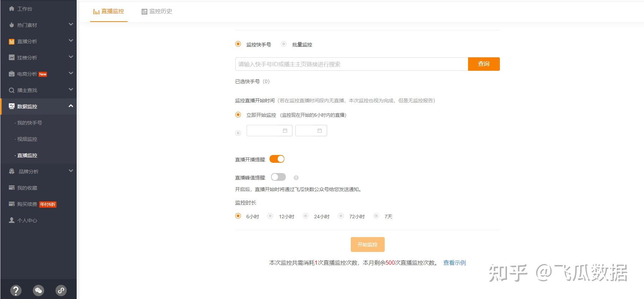
Task: Click the 开始监控 button
Action: point(367,245)
